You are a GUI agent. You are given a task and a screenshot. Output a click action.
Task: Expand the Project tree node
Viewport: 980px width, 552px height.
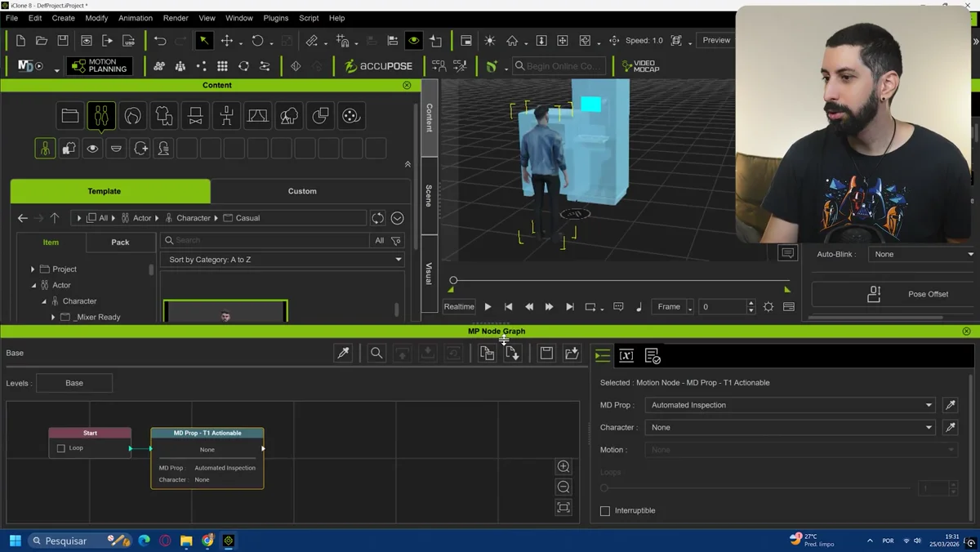(33, 269)
